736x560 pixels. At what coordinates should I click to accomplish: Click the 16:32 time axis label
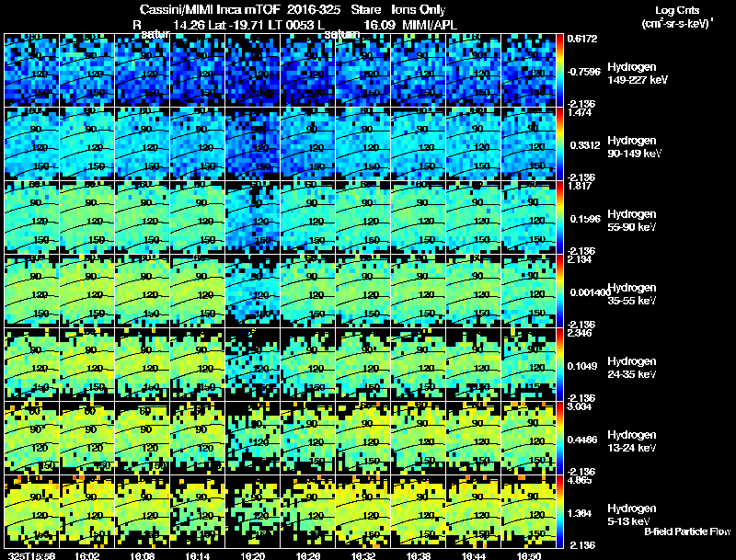pyautogui.click(x=363, y=555)
